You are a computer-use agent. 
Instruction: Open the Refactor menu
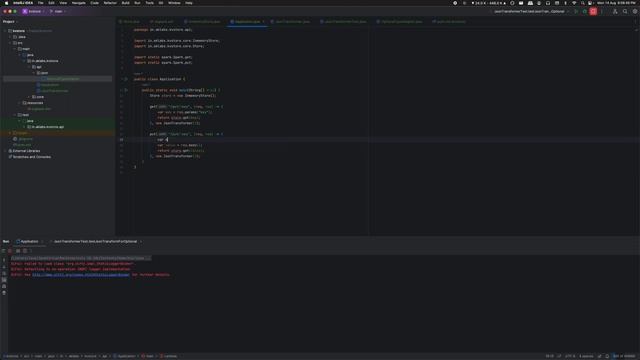pos(110,3)
